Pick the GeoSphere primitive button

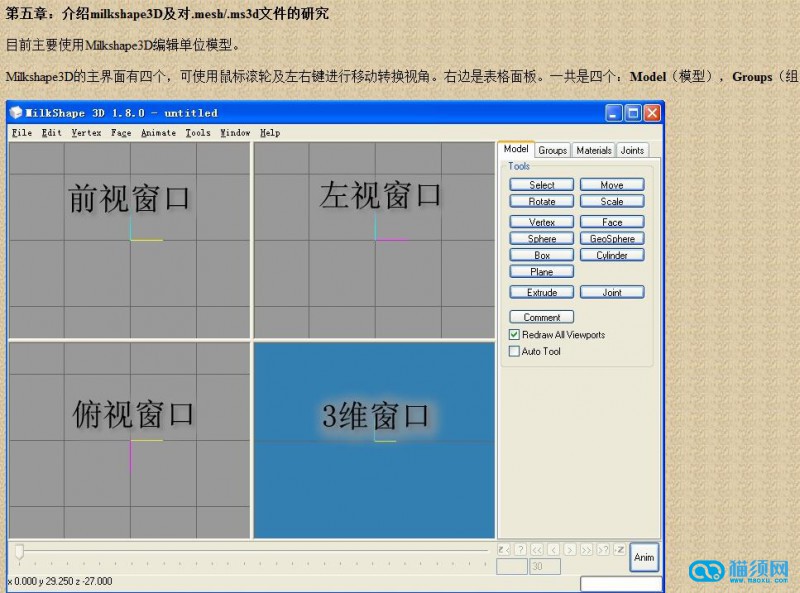pos(612,238)
